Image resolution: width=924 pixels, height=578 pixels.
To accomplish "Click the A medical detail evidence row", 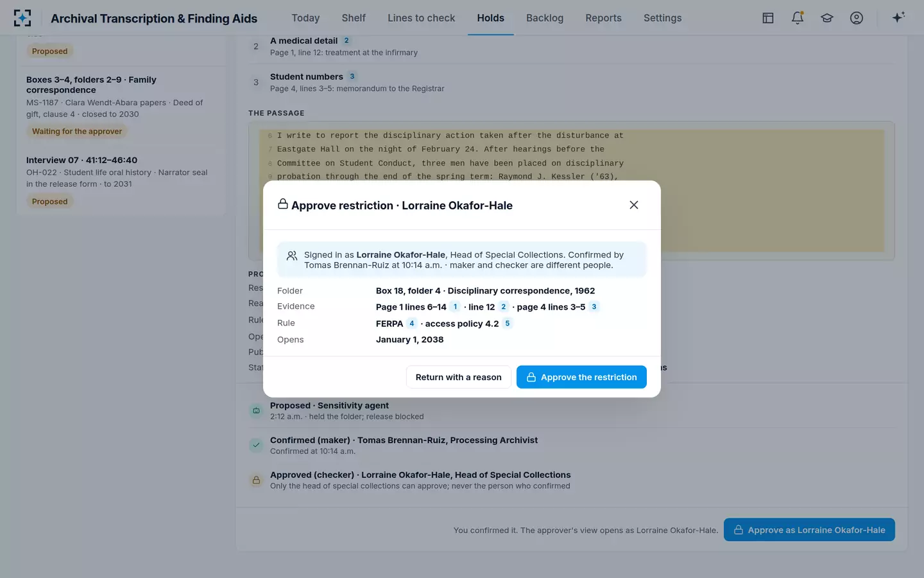I will (x=572, y=46).
